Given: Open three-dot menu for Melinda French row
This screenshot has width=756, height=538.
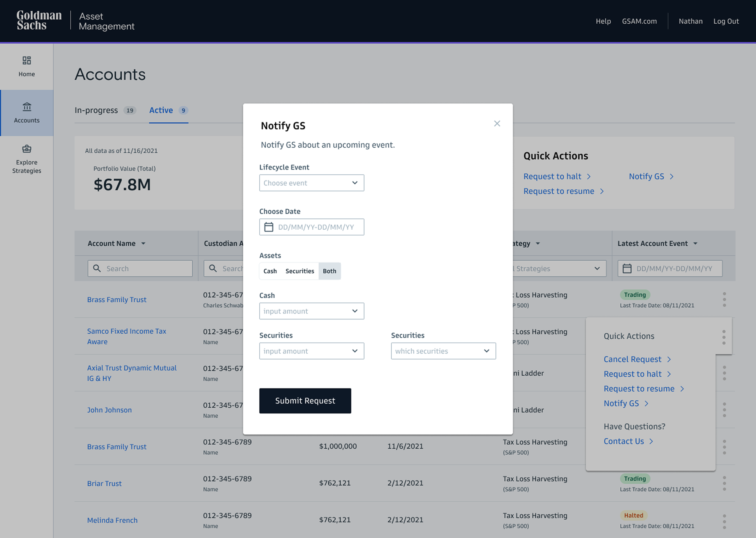Looking at the screenshot, I should tap(724, 521).
